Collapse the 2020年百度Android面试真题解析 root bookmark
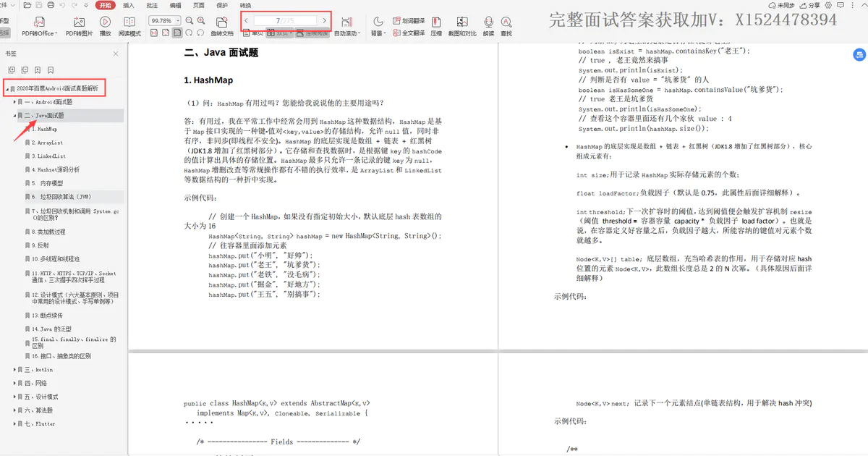Viewport: 868px width, 456px height. (7, 88)
